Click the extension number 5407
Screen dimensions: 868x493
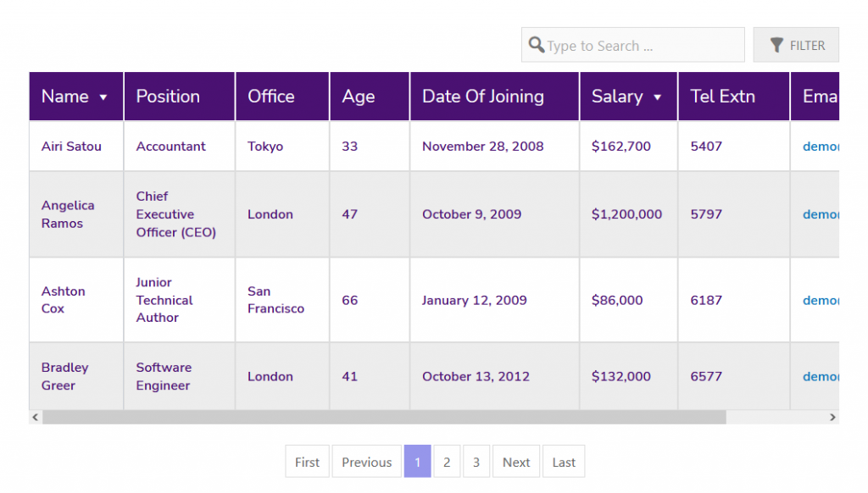coord(706,146)
